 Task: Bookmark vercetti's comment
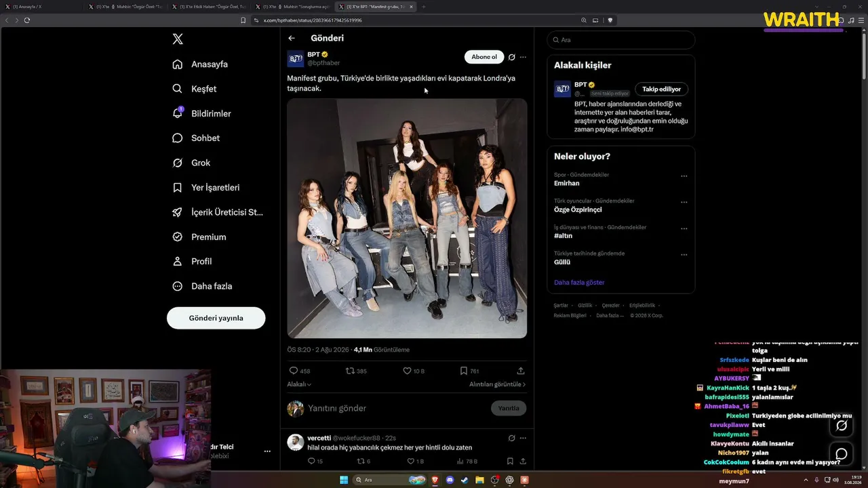point(510,462)
